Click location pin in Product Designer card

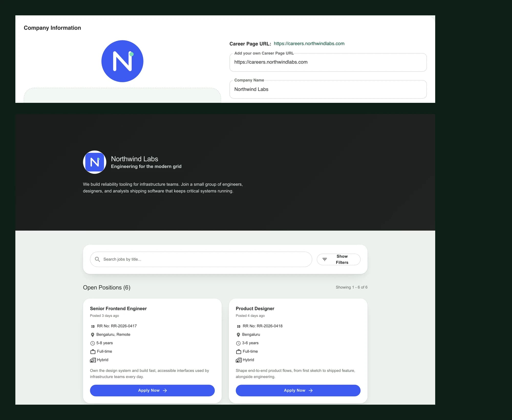(238, 335)
